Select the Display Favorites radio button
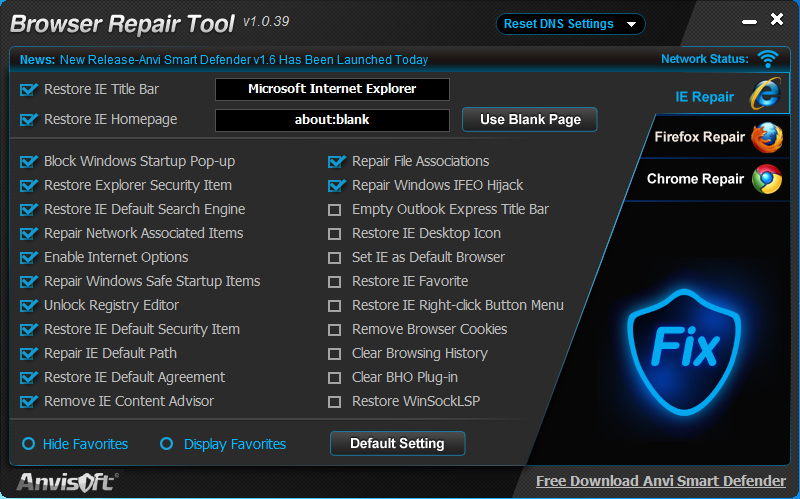 [166, 443]
